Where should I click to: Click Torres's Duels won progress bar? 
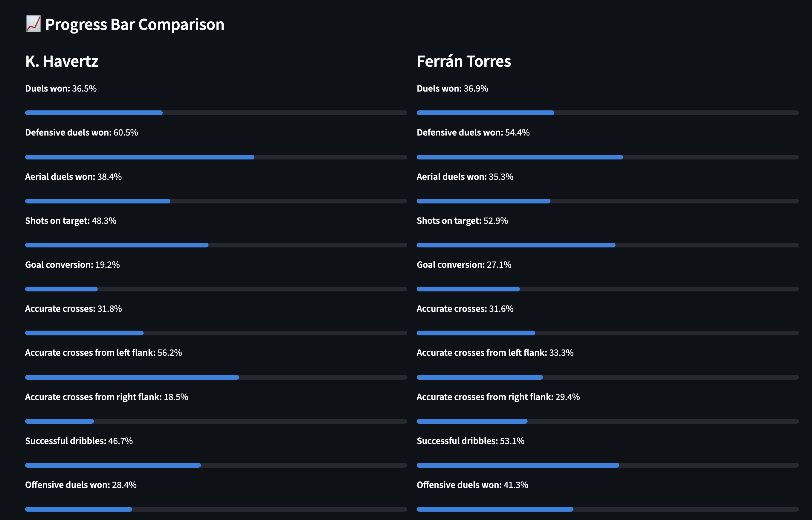(x=607, y=113)
